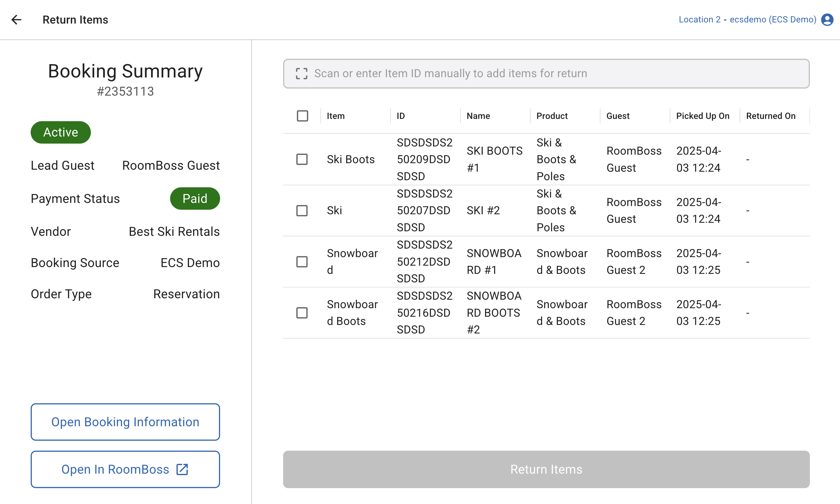Select the SKI #2 row checkbox
This screenshot has width=840, height=504.
click(x=302, y=211)
